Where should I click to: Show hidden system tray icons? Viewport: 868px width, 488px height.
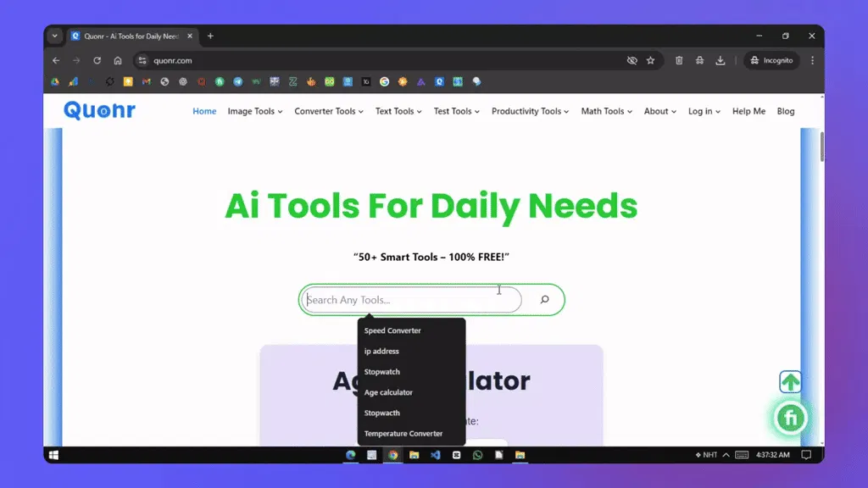coord(726,455)
